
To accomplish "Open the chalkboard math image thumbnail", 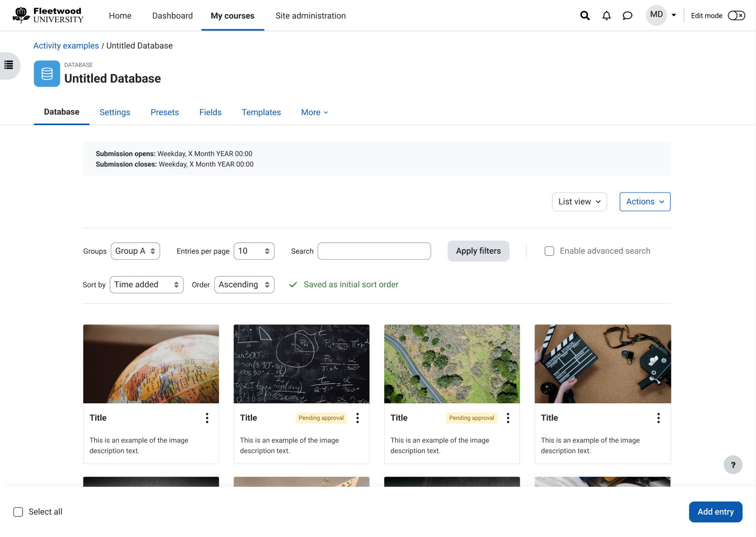I will 301,364.
